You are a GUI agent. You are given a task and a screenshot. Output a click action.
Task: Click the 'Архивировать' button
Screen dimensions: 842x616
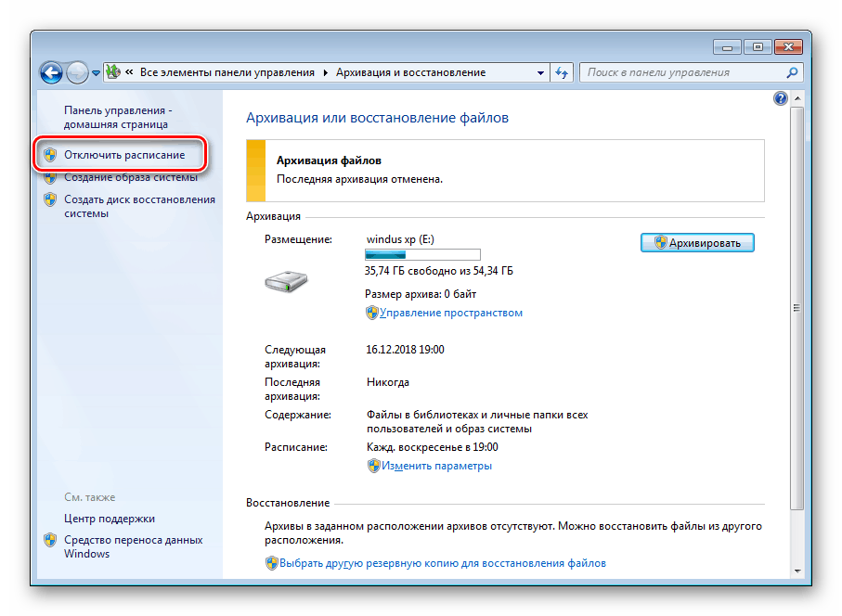click(x=697, y=242)
